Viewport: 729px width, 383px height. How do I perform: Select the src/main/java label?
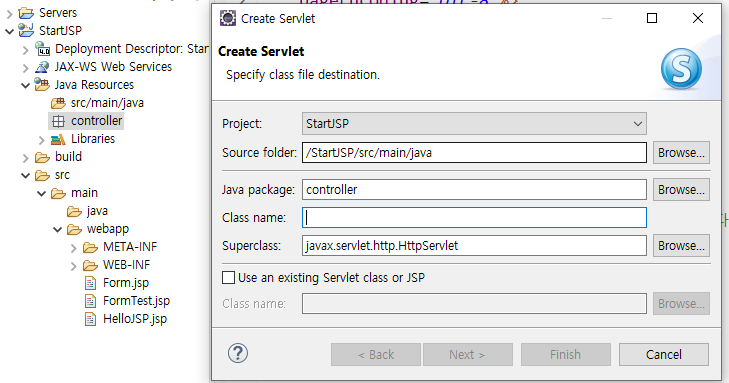[107, 103]
